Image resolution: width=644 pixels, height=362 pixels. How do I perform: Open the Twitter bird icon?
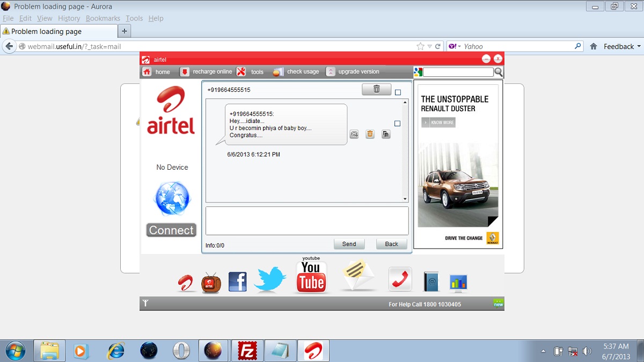pos(270,280)
